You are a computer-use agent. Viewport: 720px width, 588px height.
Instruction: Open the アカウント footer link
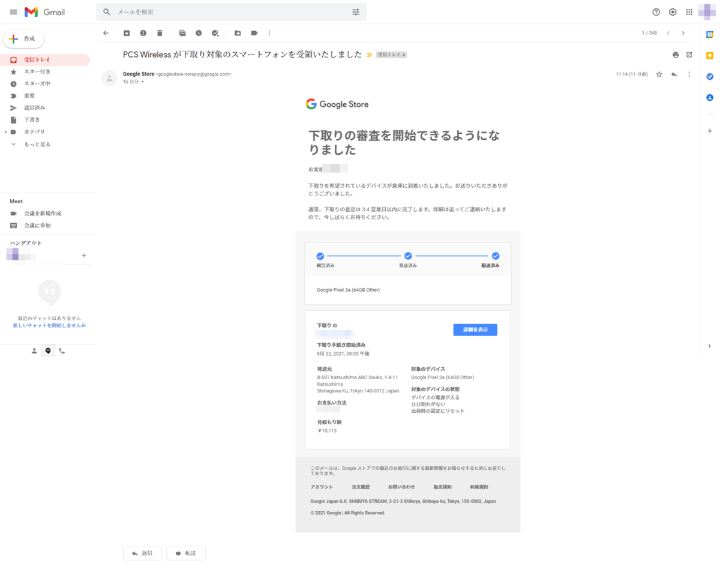[322, 487]
